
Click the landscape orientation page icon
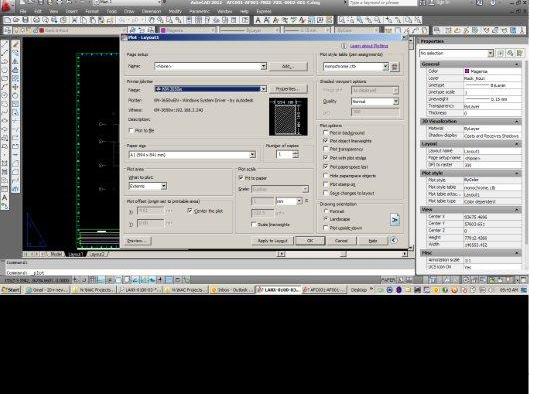coord(395,219)
